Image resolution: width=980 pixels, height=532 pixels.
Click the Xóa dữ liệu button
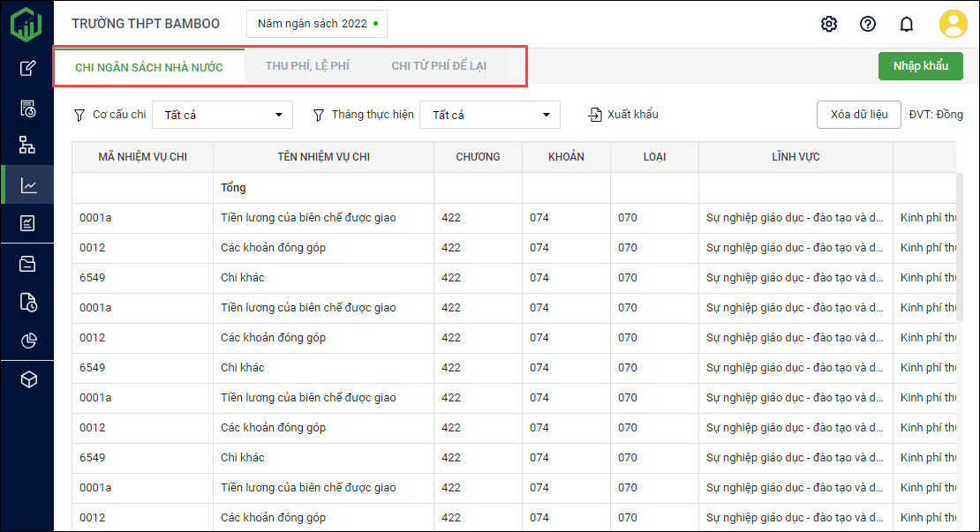click(x=858, y=115)
